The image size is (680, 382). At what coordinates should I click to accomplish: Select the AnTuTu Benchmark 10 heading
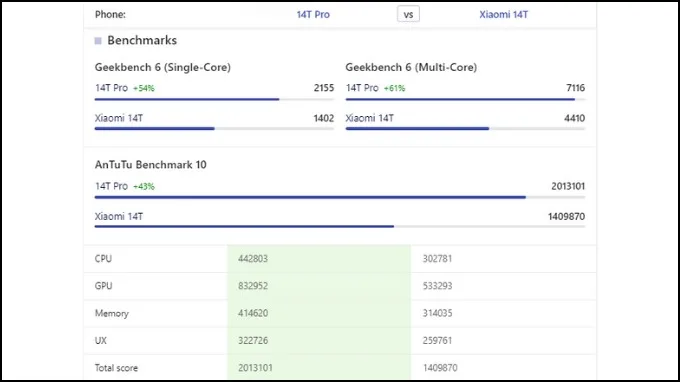click(x=150, y=165)
